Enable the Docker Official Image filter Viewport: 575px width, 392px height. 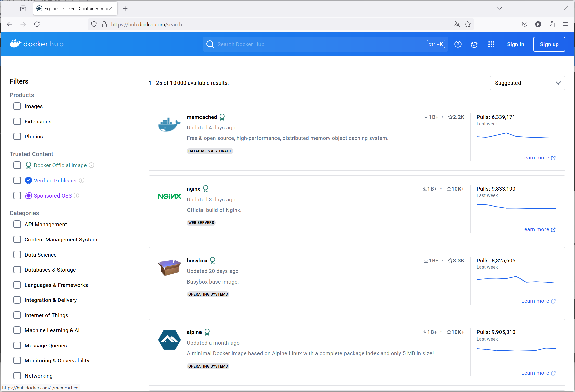[17, 165]
